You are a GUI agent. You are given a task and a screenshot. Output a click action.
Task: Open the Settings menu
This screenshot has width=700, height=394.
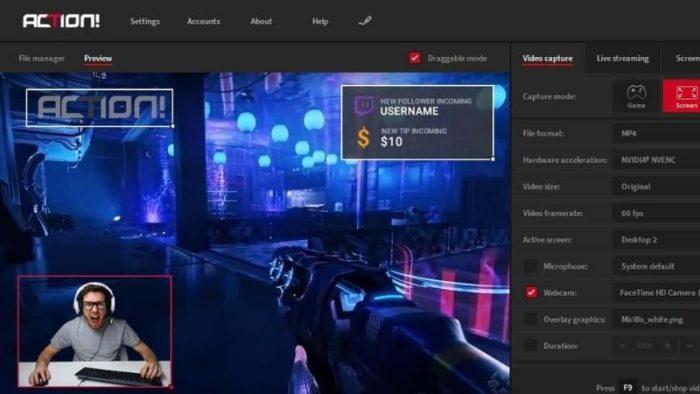145,21
